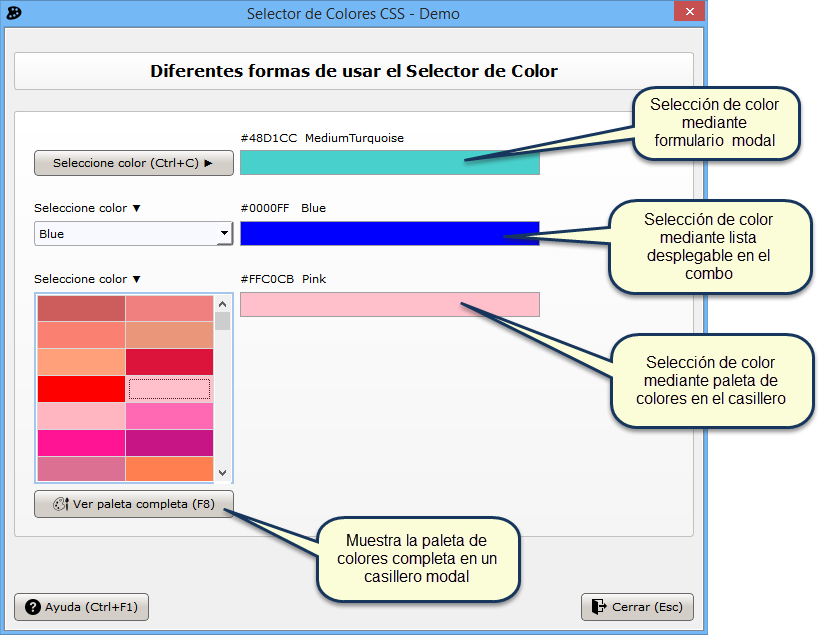The image size is (826, 635).
Task: Click the palette icon on Ver paleta completa
Action: click(59, 505)
